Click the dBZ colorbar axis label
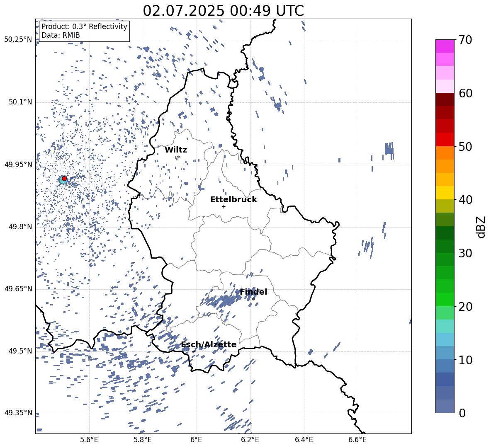This screenshot has height=448, width=491. tap(481, 227)
